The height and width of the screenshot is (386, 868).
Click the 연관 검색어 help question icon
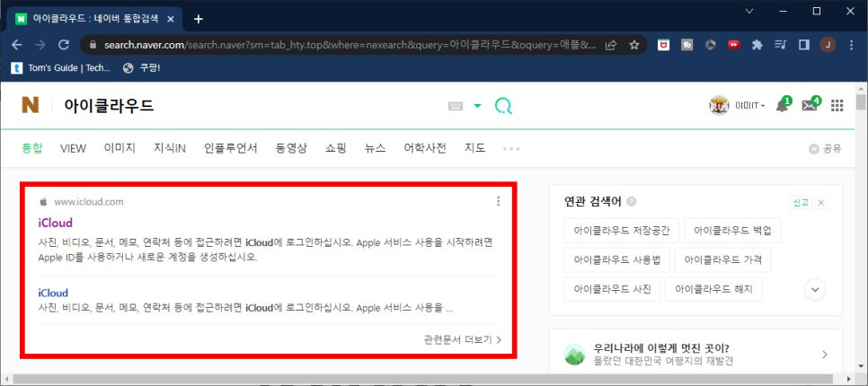(x=632, y=202)
